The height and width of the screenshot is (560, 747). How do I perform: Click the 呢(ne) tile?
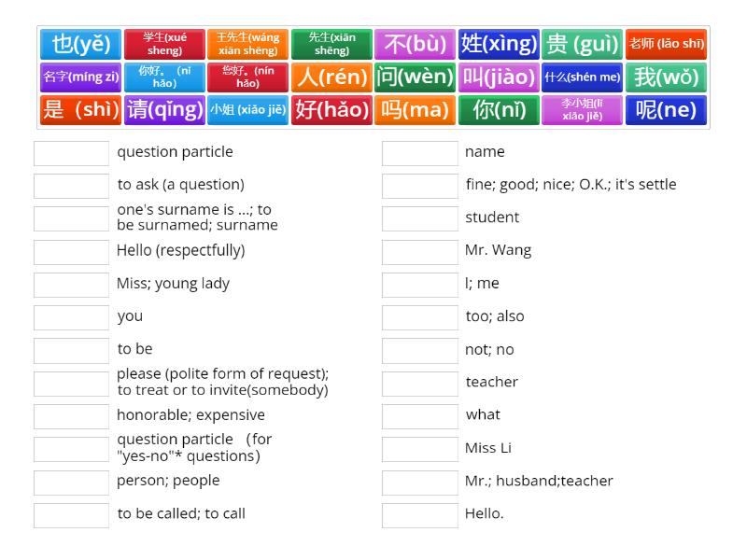667,110
